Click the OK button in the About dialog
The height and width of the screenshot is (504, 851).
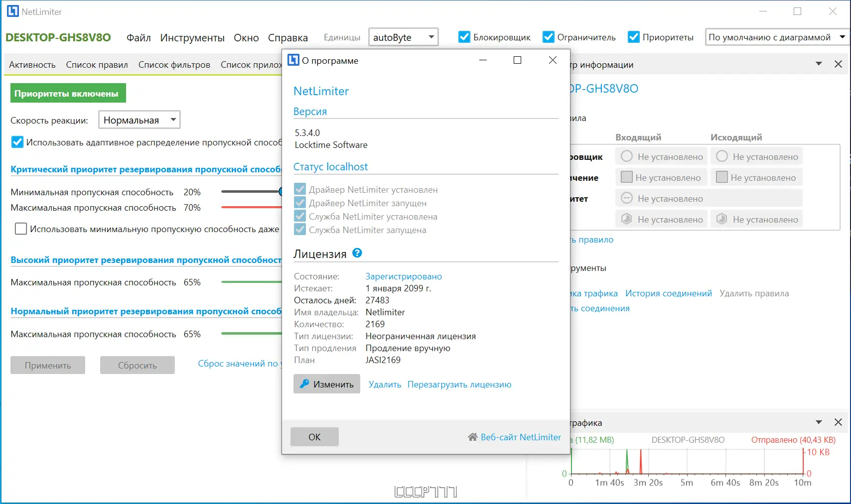(x=314, y=437)
